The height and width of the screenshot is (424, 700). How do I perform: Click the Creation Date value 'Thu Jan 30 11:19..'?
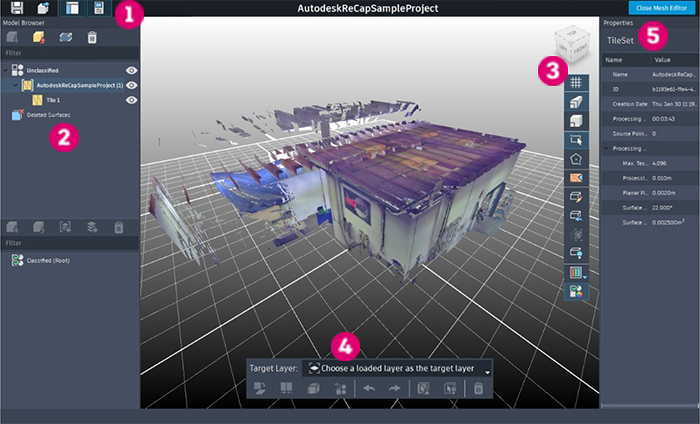click(x=674, y=104)
